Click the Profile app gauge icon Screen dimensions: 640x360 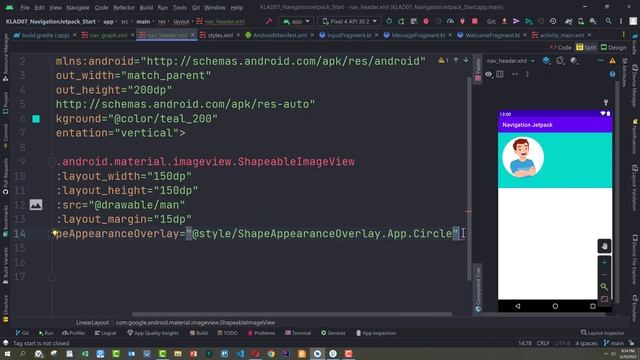[450, 21]
